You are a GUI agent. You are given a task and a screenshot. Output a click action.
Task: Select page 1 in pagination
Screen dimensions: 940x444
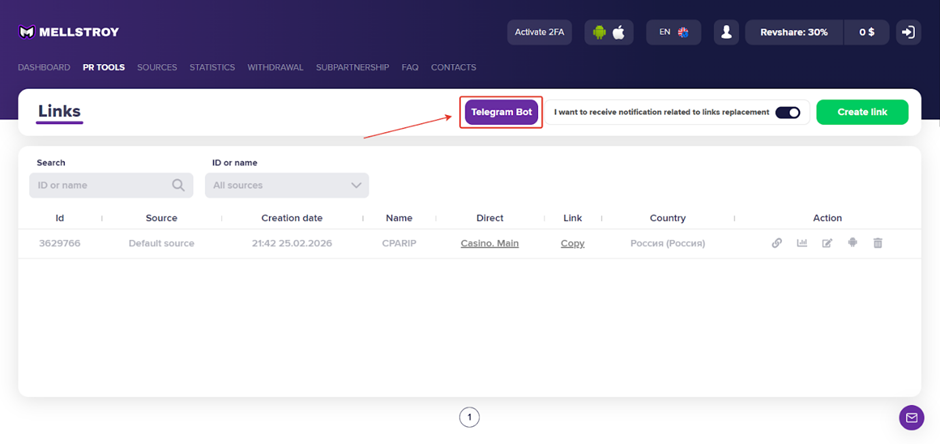(x=469, y=417)
